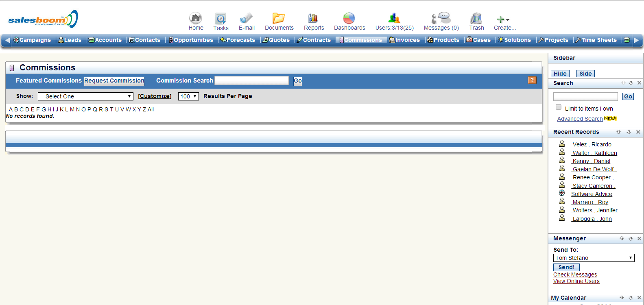Click the Software Advice record icon
Viewport: 644px width, 305px height.
point(562,193)
